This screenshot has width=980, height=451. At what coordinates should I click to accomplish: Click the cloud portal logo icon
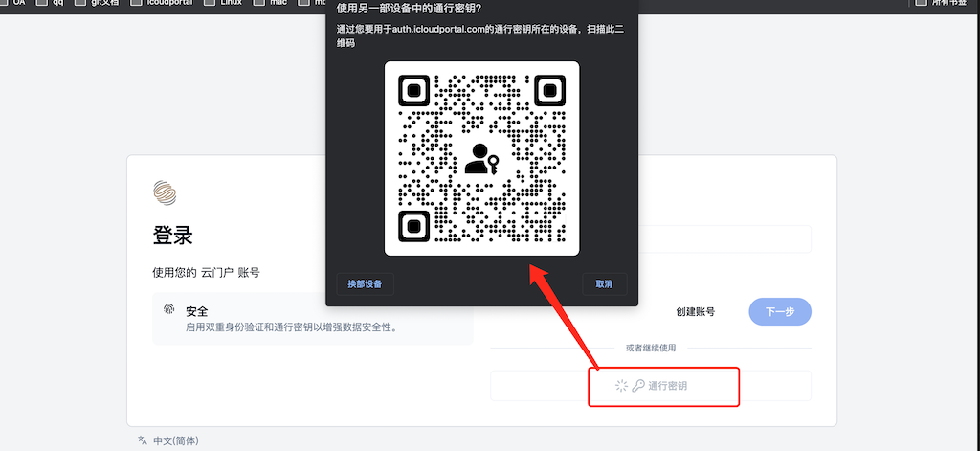pyautogui.click(x=165, y=193)
